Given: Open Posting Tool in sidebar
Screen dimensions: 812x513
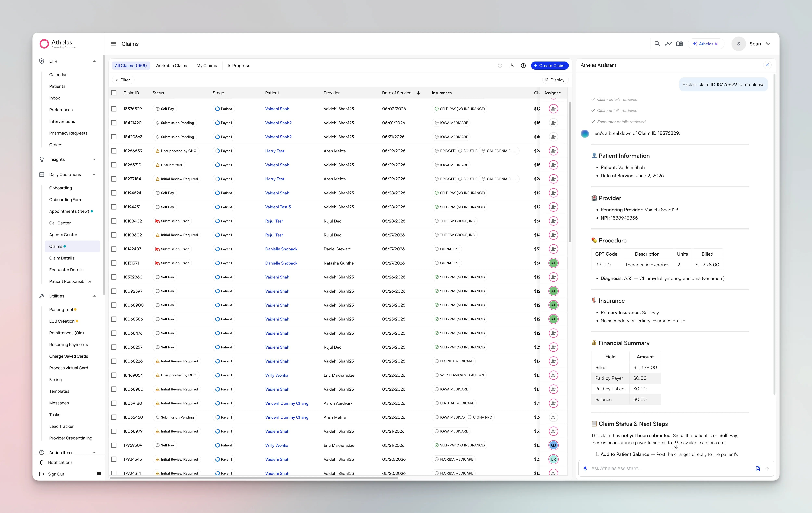Looking at the screenshot, I should 61,309.
